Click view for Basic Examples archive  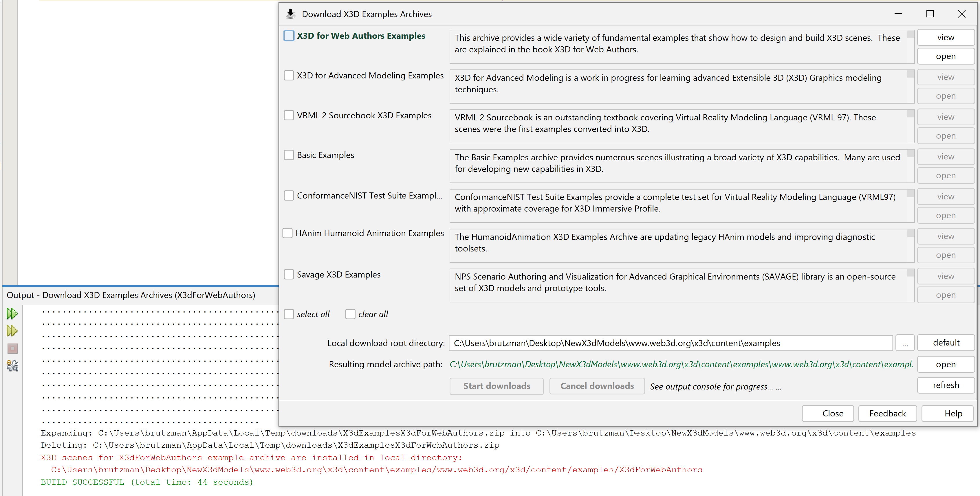point(945,157)
